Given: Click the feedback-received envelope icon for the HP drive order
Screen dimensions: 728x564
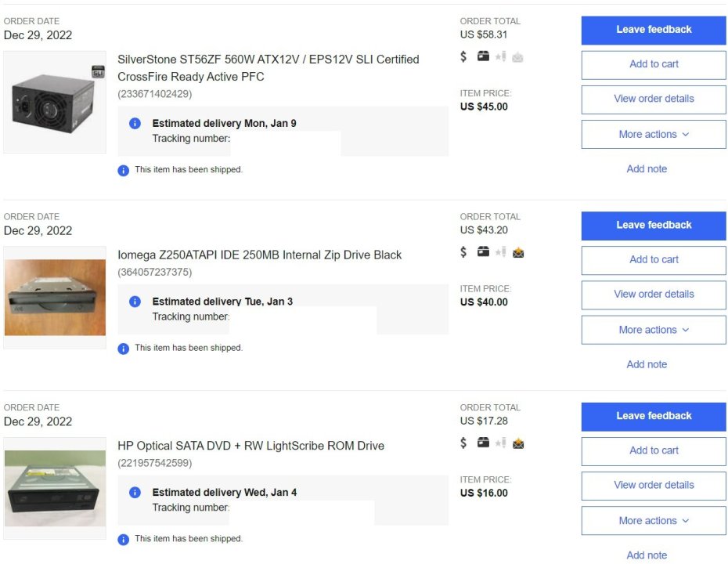Looking at the screenshot, I should click(x=518, y=443).
